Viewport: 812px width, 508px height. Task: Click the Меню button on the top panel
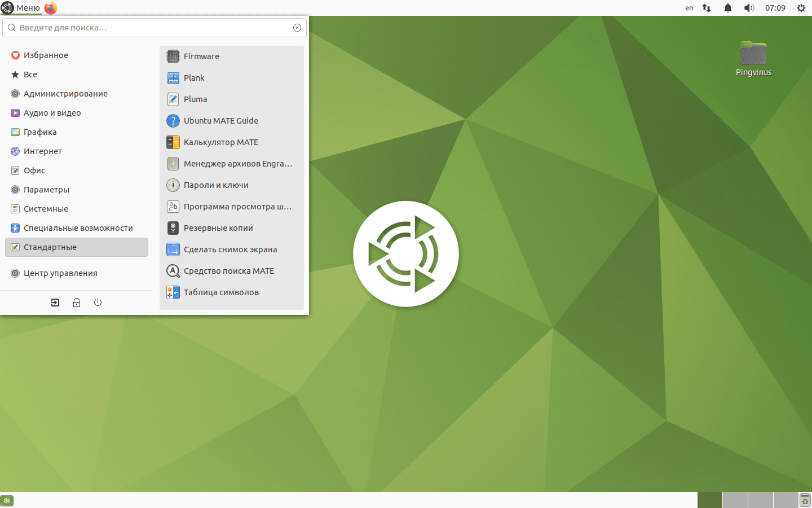tap(21, 8)
